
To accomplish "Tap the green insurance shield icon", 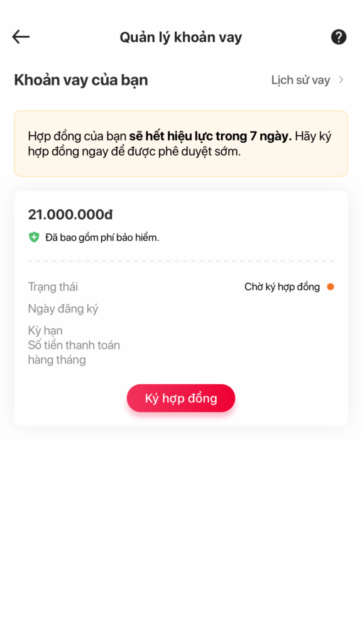I will click(x=34, y=237).
